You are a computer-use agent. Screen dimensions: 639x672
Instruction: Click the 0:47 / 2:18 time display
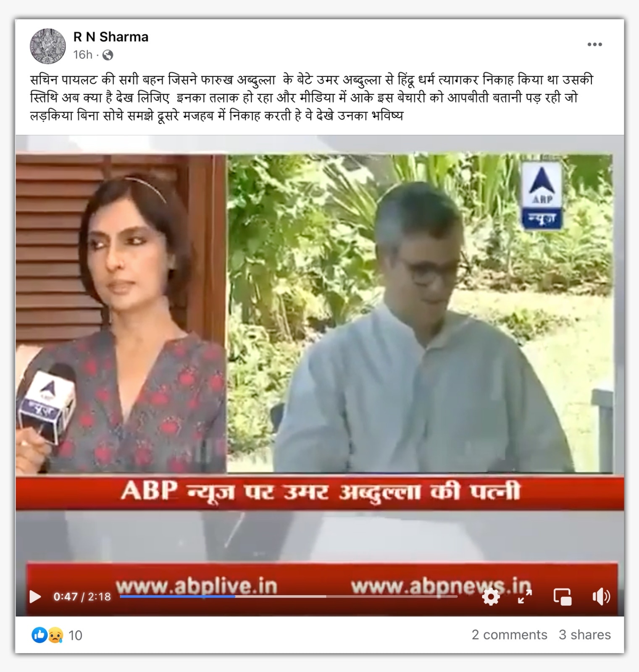(82, 597)
